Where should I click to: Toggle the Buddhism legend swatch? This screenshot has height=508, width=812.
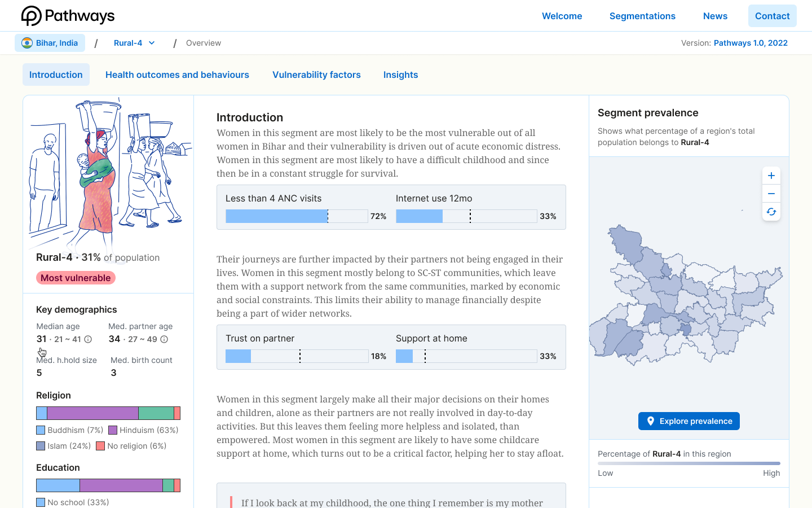(x=41, y=430)
